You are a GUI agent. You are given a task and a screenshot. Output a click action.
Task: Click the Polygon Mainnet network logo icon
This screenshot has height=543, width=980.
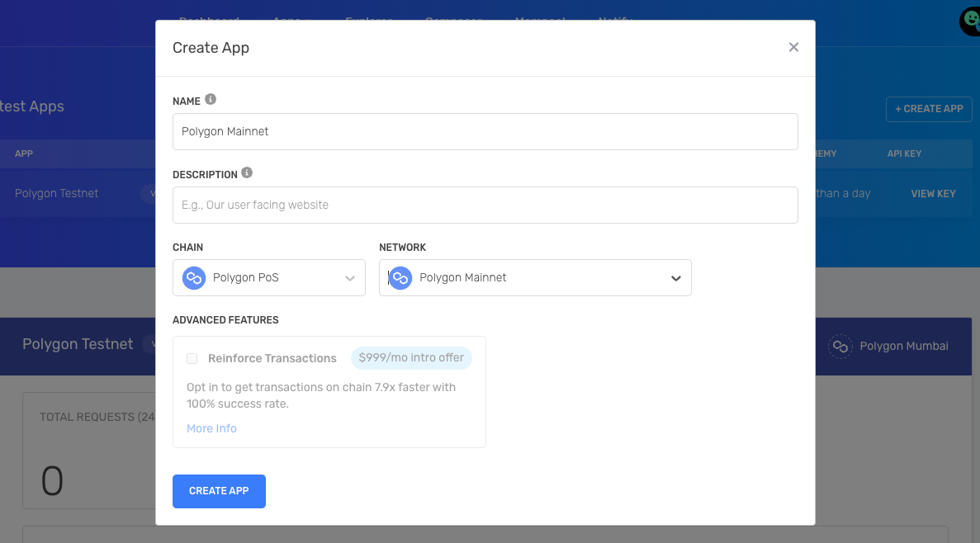point(400,278)
